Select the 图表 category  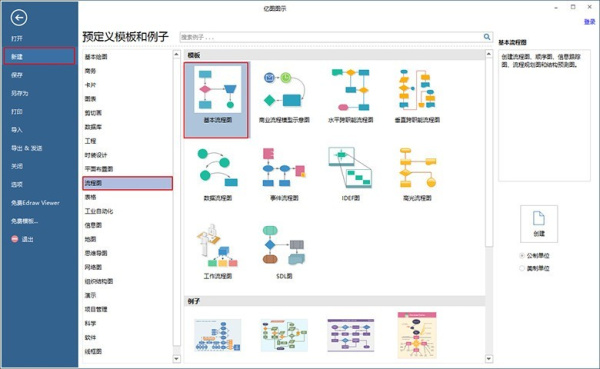[x=90, y=99]
